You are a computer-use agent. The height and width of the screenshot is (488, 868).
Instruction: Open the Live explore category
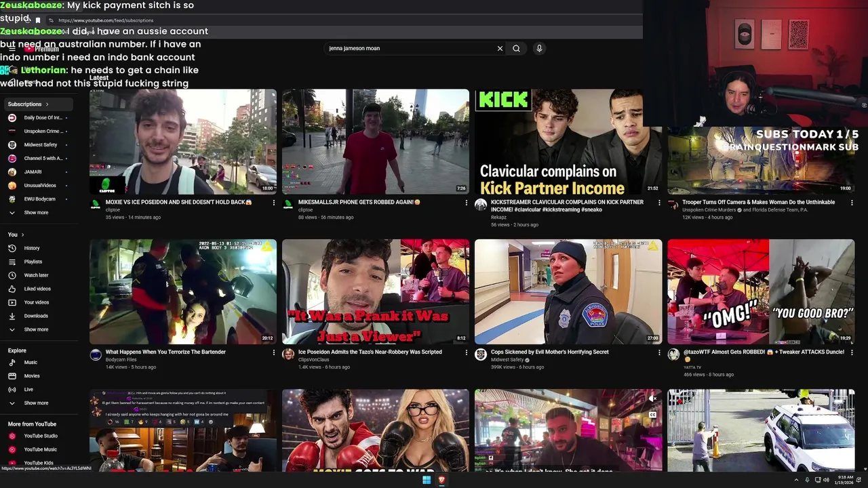28,390
